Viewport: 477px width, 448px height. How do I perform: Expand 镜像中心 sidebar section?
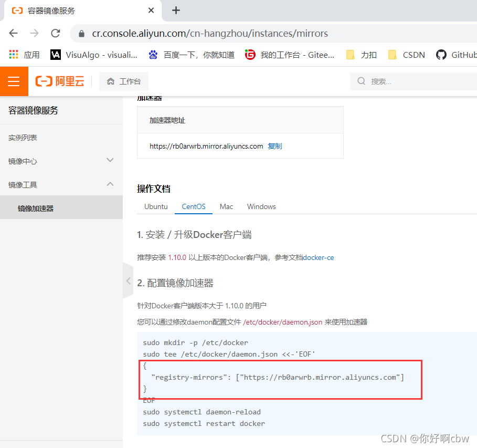(x=61, y=161)
